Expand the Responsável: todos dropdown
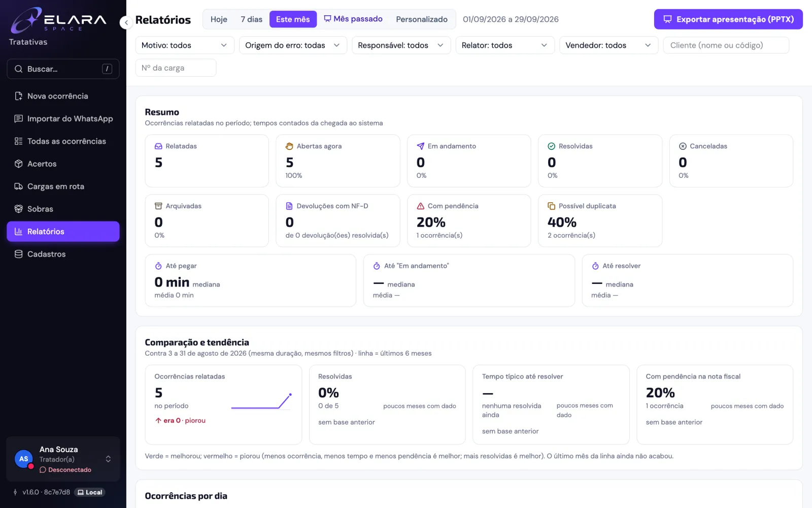Viewport: 812px width, 508px height. click(401, 45)
